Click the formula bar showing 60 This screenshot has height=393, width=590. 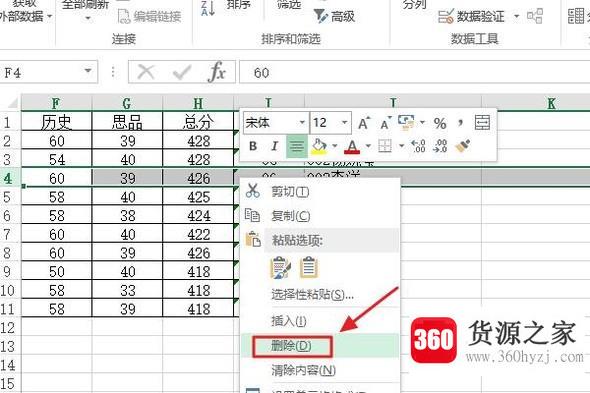click(415, 72)
